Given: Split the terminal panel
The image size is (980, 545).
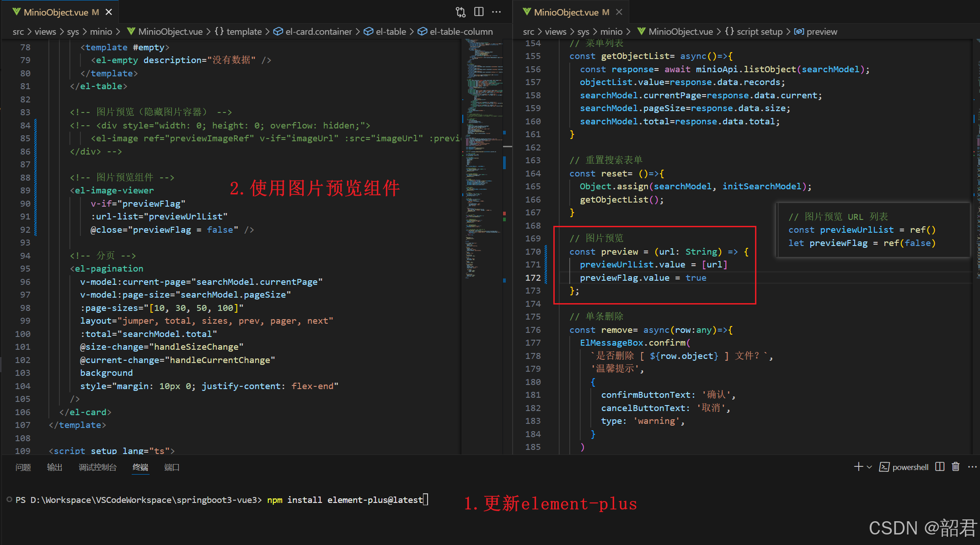Looking at the screenshot, I should [940, 467].
